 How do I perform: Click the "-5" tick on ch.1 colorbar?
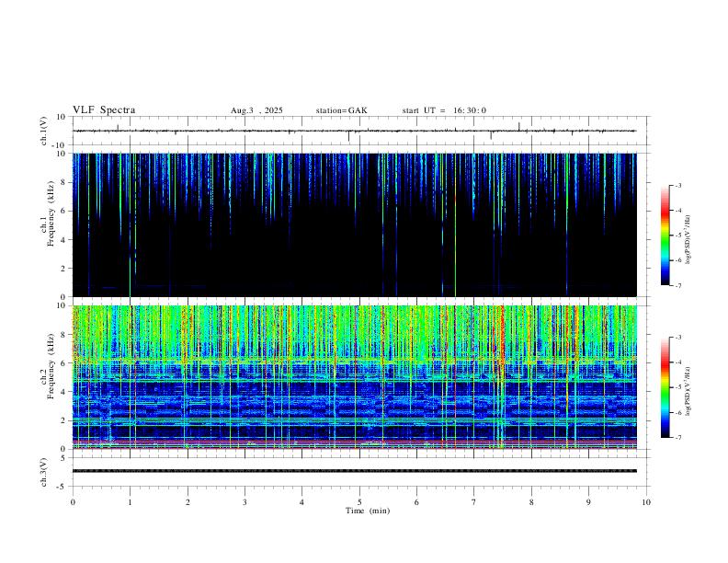pos(677,236)
